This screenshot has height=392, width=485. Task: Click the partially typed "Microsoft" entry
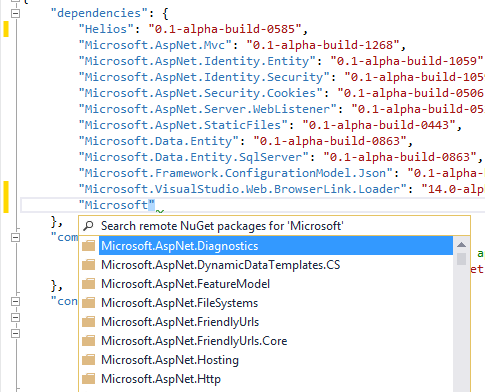point(117,205)
